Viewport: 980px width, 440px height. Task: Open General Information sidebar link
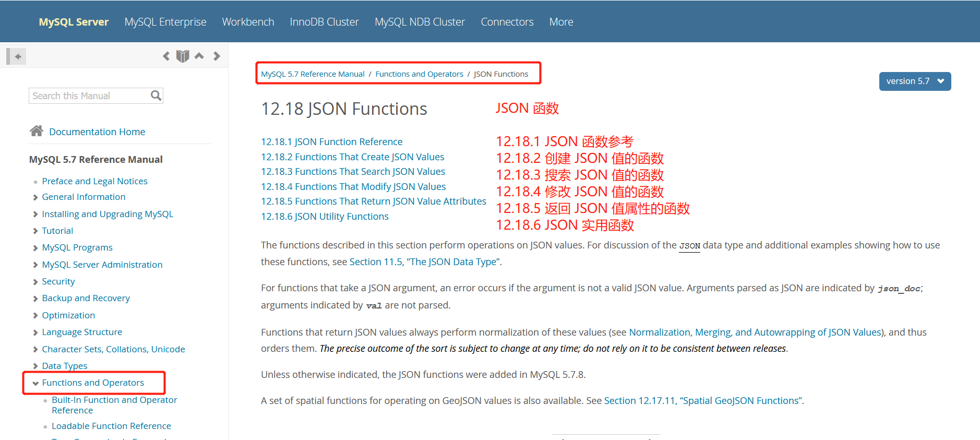click(x=83, y=197)
